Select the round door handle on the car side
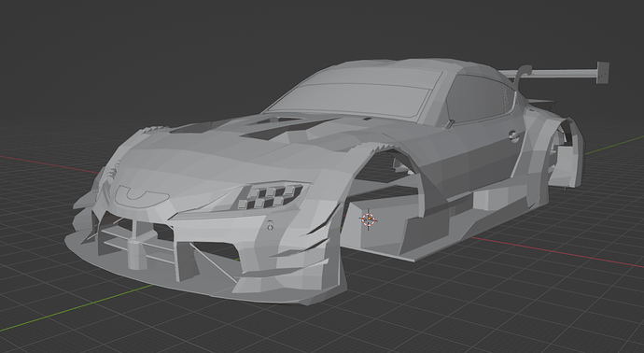 [x=513, y=136]
